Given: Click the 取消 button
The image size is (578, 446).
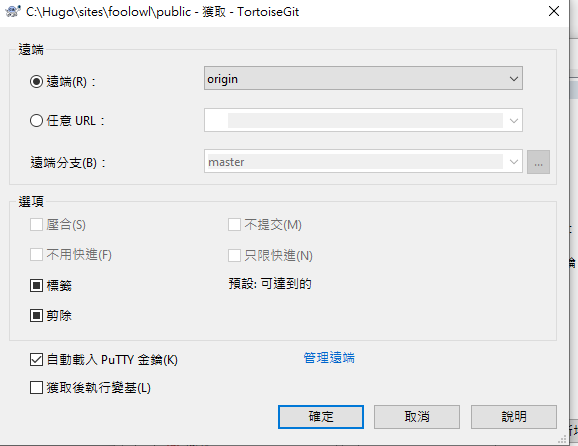Looking at the screenshot, I should 417,417.
